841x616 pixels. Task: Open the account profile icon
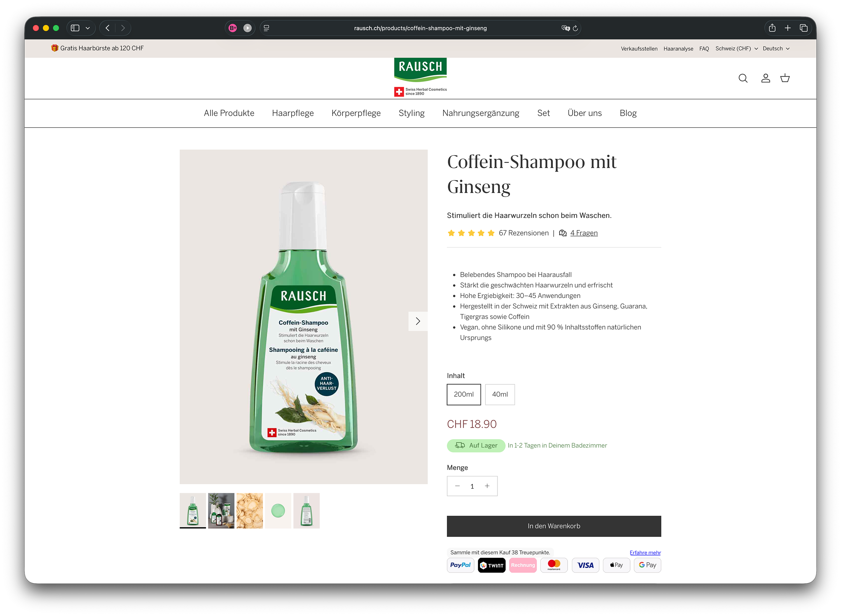765,78
